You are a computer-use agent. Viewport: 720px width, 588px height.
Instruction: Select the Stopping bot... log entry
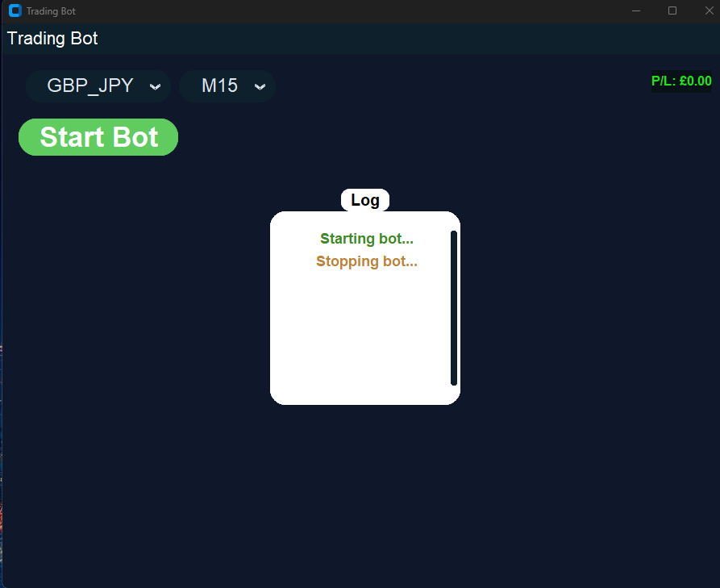[x=367, y=261]
